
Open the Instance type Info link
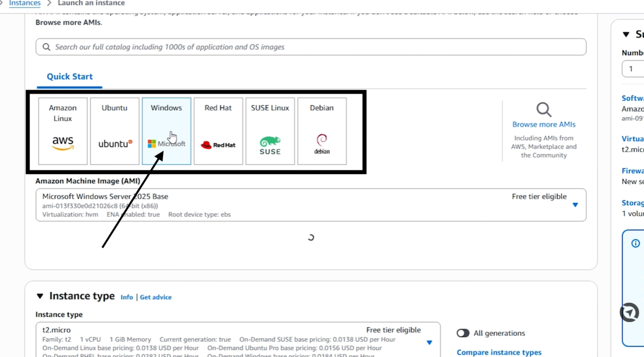tap(127, 297)
